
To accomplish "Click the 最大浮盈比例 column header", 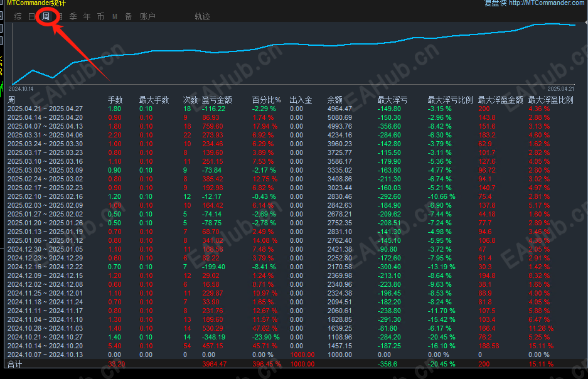I will 551,100.
